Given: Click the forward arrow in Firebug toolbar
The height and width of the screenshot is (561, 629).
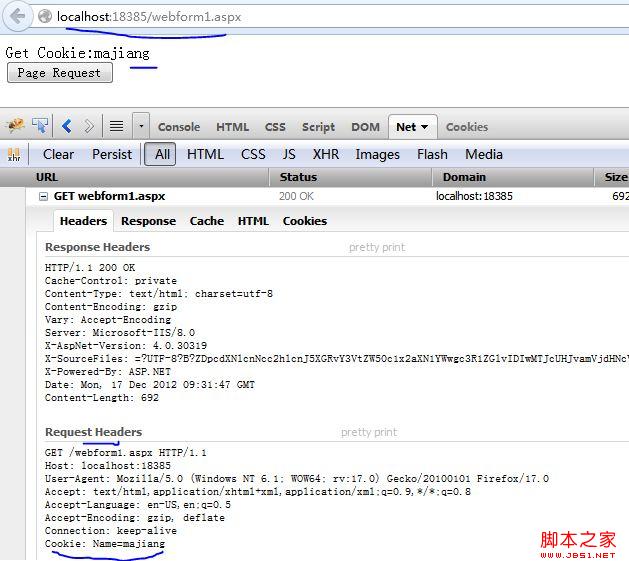Looking at the screenshot, I should coord(89,126).
